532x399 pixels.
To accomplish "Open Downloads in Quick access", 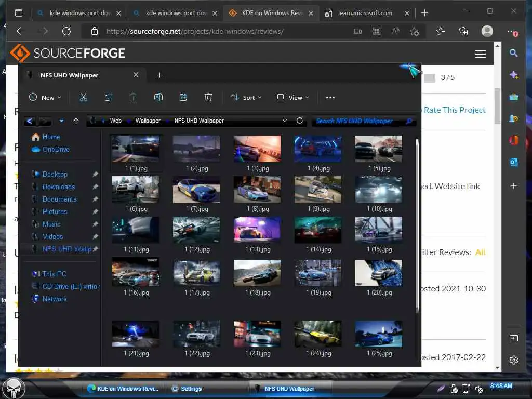I will click(x=58, y=187).
